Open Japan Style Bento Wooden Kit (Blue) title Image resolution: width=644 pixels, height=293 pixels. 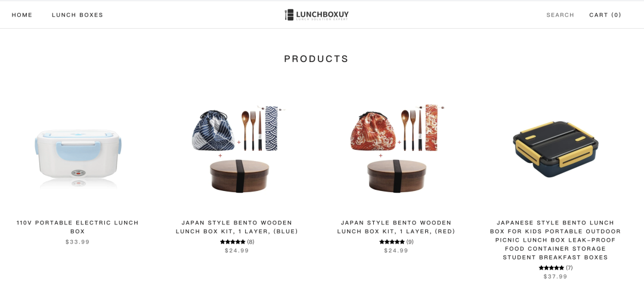tap(237, 227)
